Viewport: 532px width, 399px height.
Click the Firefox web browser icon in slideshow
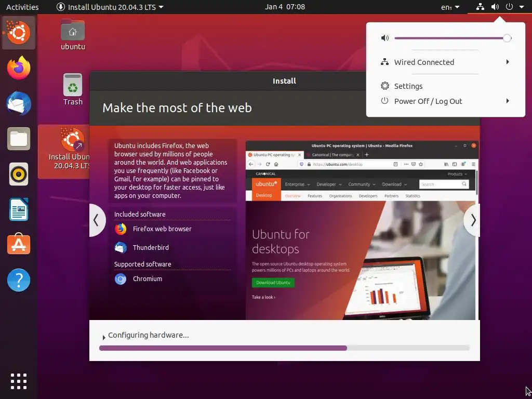[121, 229]
